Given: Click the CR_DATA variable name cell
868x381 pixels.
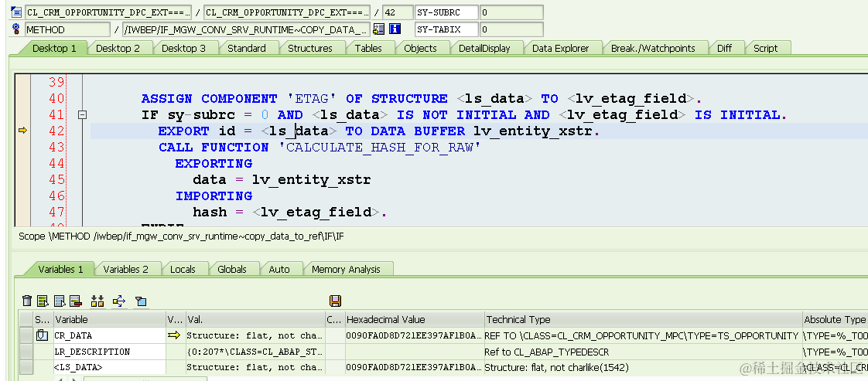Looking at the screenshot, I should point(110,335).
